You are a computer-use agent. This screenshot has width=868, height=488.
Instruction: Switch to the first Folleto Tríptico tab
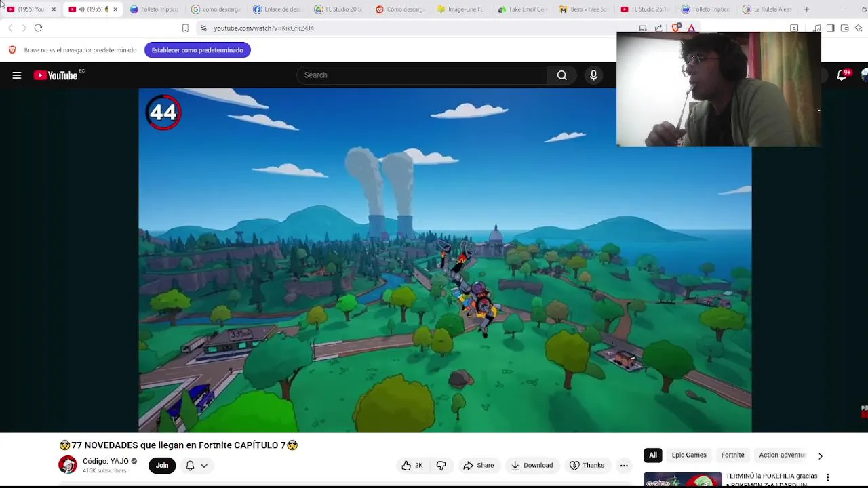(x=155, y=9)
